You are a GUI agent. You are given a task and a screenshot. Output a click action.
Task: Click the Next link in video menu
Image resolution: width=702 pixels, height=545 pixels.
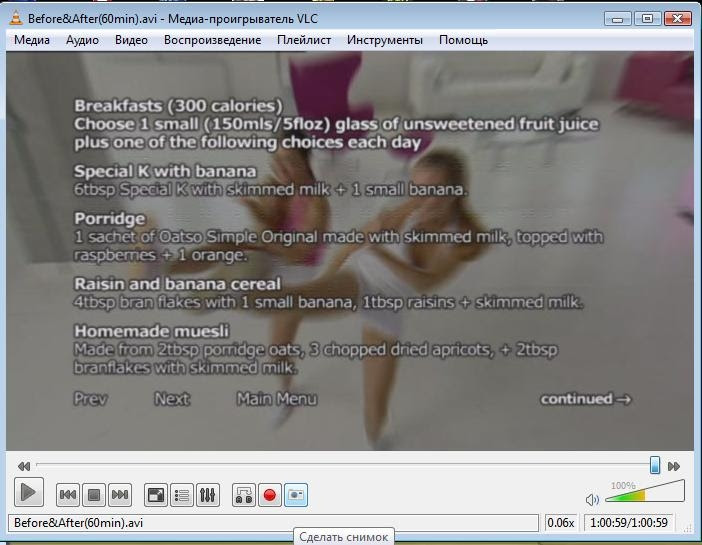(x=172, y=399)
